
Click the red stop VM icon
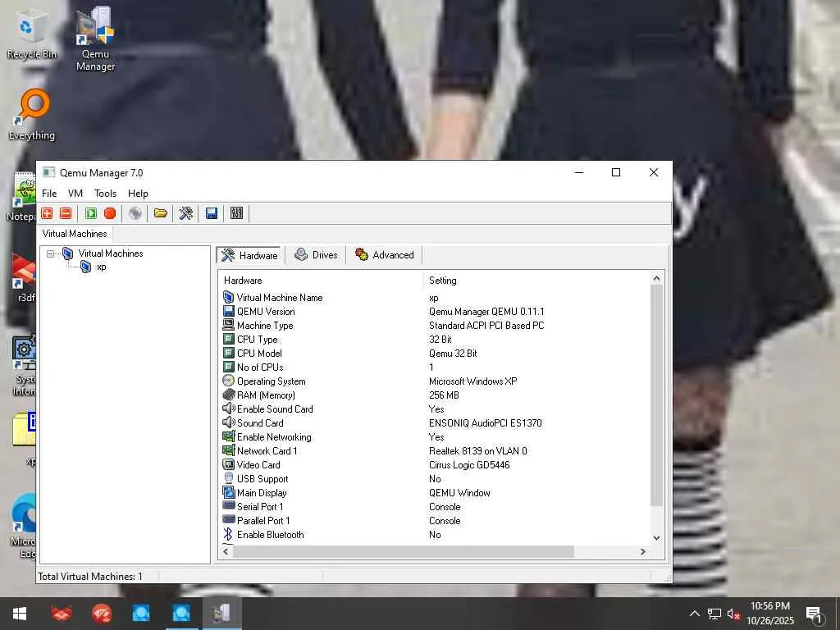coord(110,213)
